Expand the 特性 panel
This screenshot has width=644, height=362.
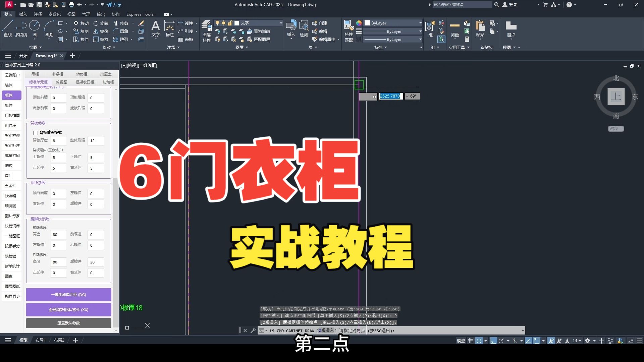pos(380,47)
